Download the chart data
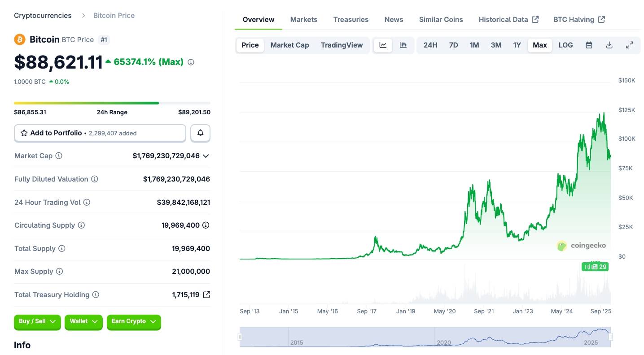Screen dimensions: 644x355 click(609, 45)
